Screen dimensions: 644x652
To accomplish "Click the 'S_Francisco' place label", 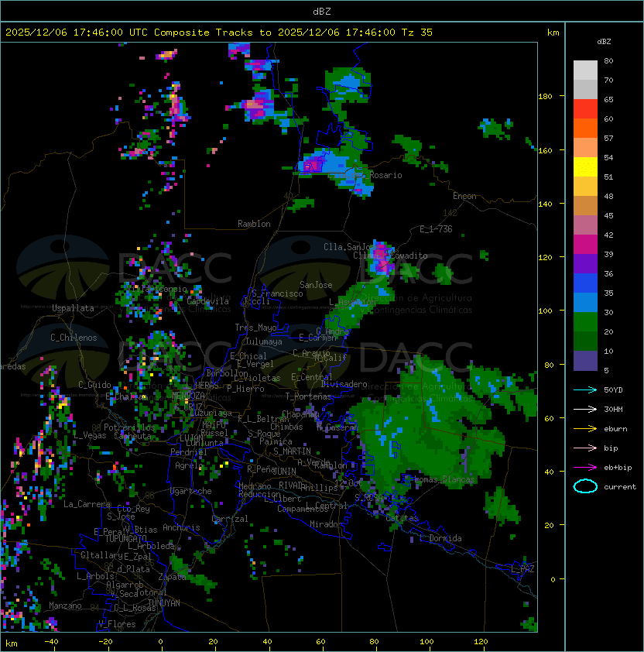I will pos(277,293).
